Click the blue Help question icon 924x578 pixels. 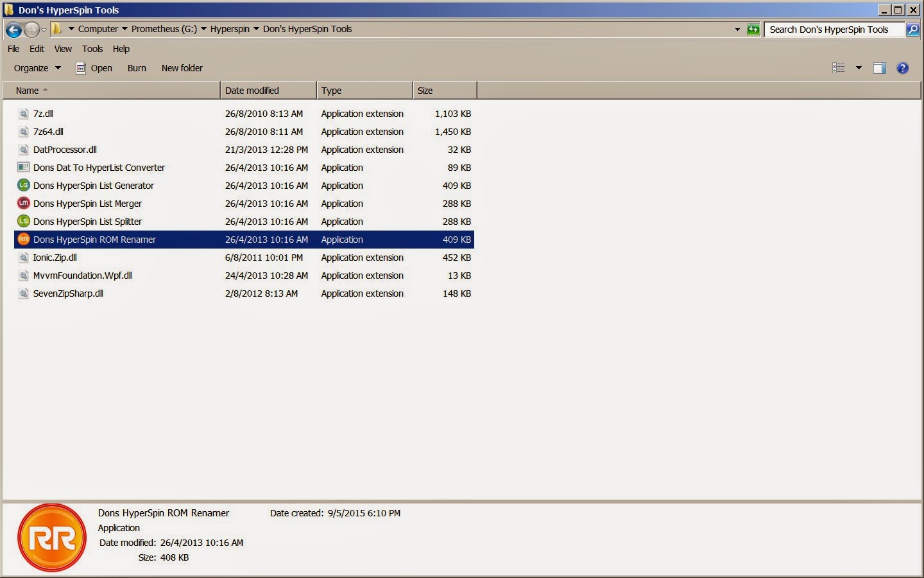pos(903,68)
